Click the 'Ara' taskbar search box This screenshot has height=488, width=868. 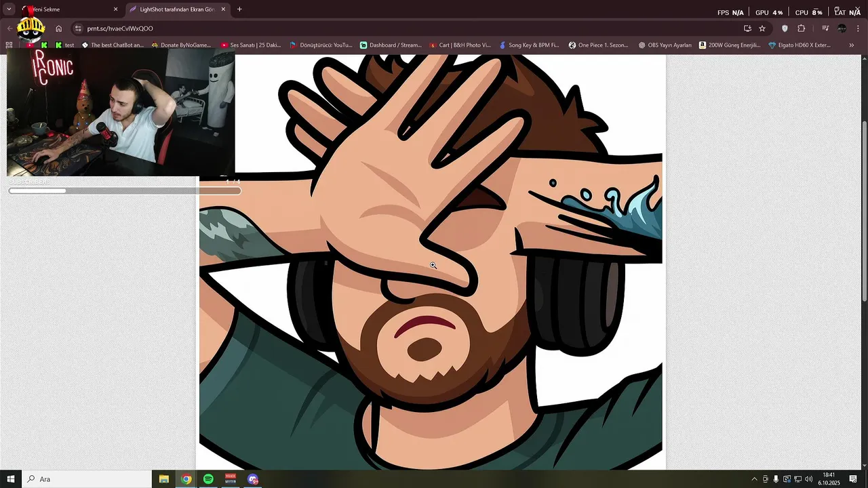click(87, 479)
